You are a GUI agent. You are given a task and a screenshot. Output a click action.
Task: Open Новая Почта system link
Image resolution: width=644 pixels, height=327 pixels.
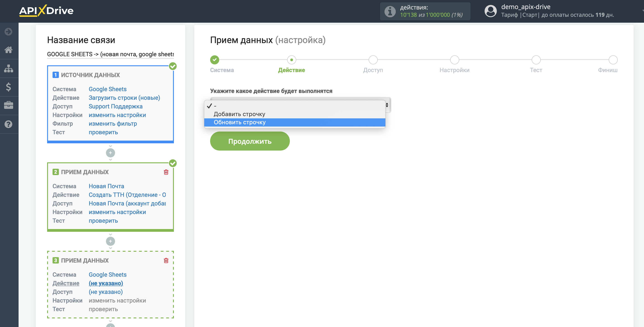pyautogui.click(x=106, y=186)
